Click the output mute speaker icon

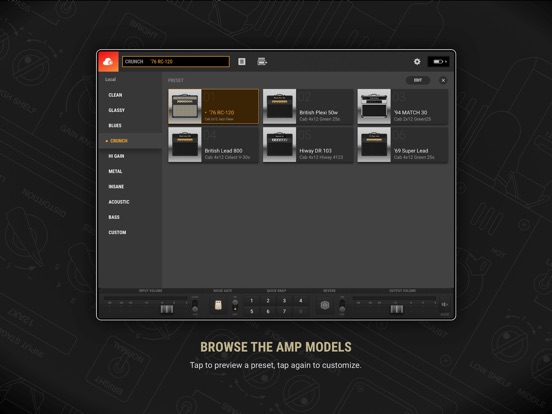click(x=444, y=305)
